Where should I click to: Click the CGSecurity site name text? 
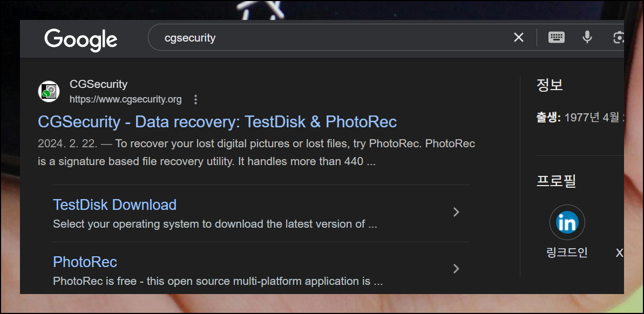point(99,85)
